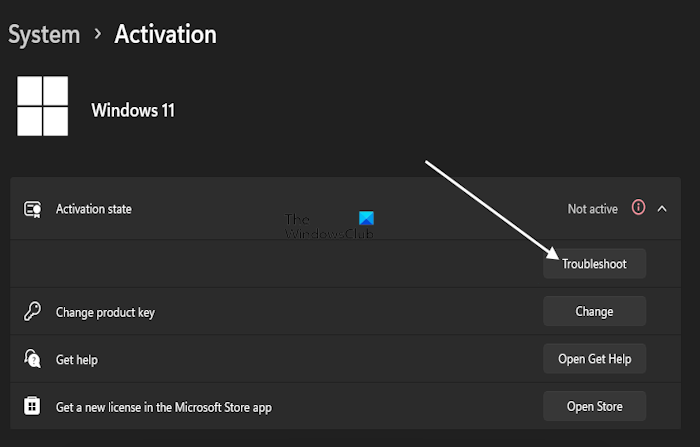Click the Change product key label
Screen dimensions: 700x447
click(x=105, y=312)
